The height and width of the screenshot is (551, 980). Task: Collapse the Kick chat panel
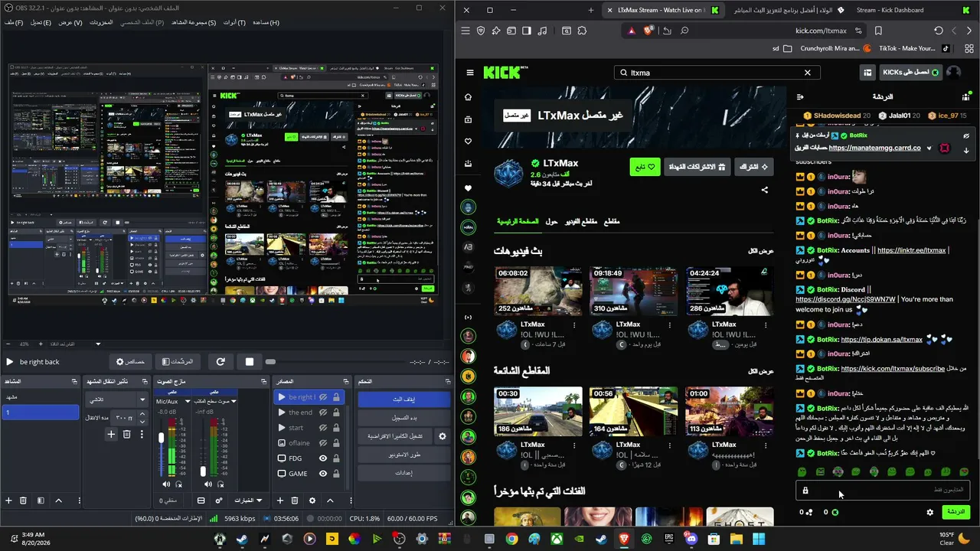click(x=800, y=97)
